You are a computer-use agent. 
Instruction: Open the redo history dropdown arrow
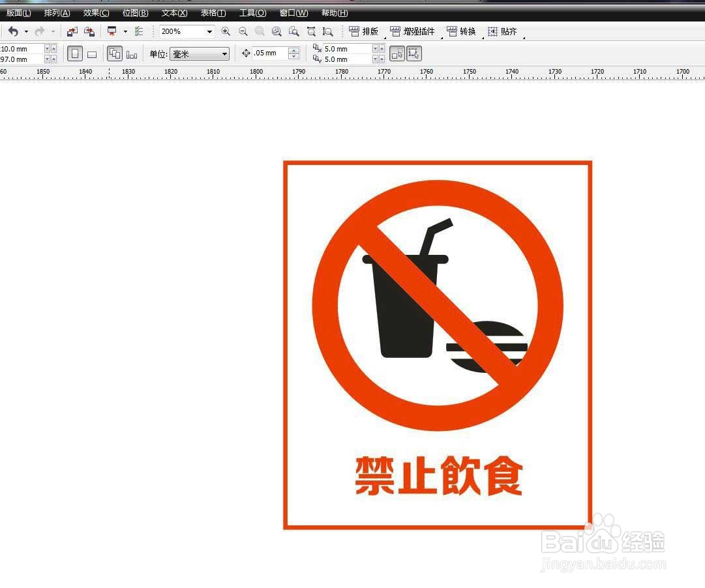53,31
